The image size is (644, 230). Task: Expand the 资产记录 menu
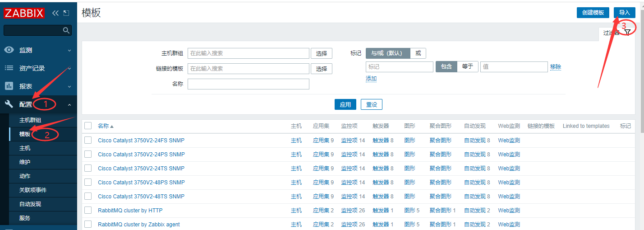point(69,68)
